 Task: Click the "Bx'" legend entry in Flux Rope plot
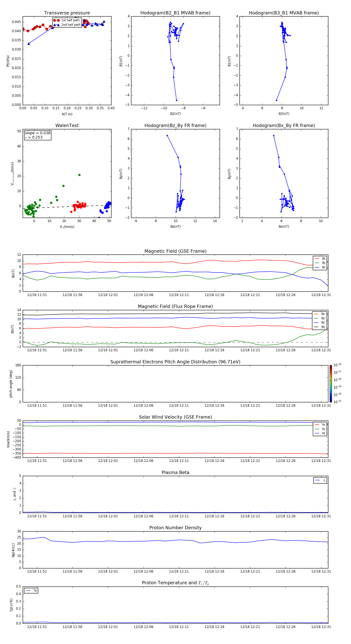[x=320, y=314]
